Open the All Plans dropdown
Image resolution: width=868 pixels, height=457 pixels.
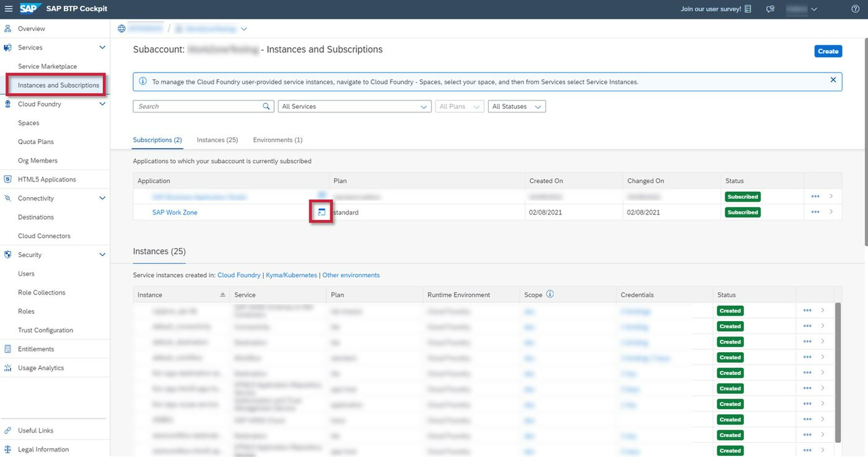(x=459, y=107)
